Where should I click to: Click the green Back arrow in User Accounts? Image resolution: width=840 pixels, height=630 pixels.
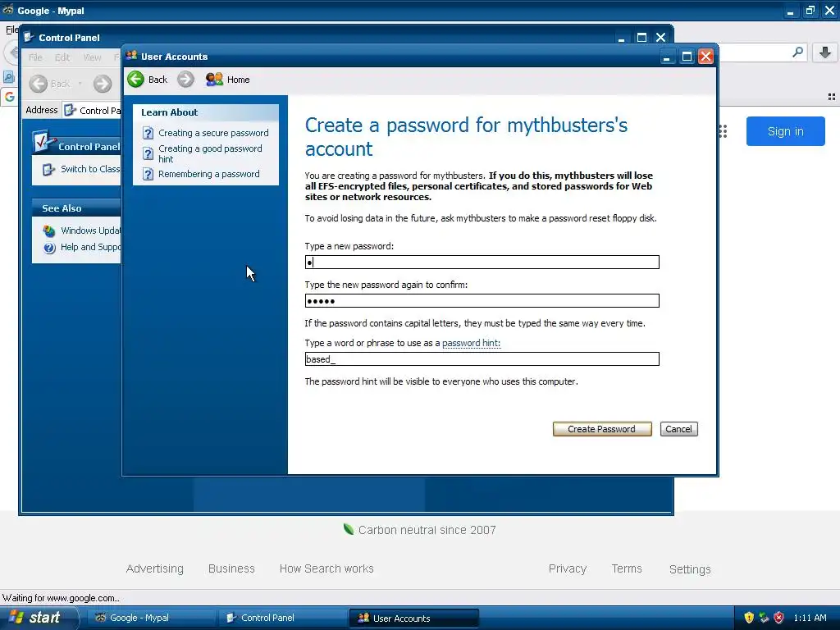(136, 80)
